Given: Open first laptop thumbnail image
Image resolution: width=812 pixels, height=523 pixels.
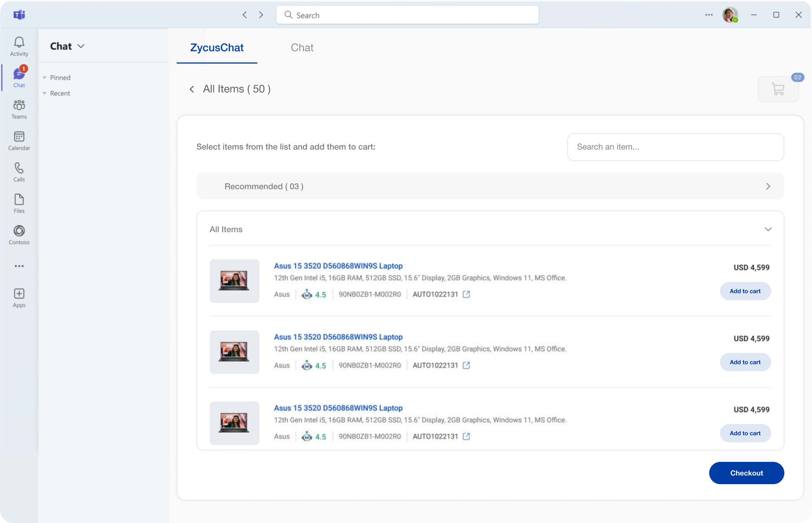Looking at the screenshot, I should click(234, 281).
